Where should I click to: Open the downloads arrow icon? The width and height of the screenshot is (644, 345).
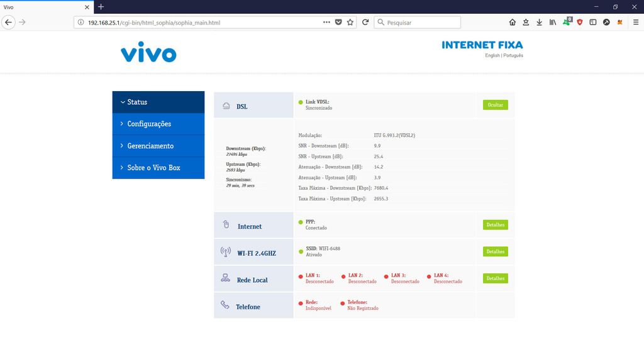pos(539,23)
